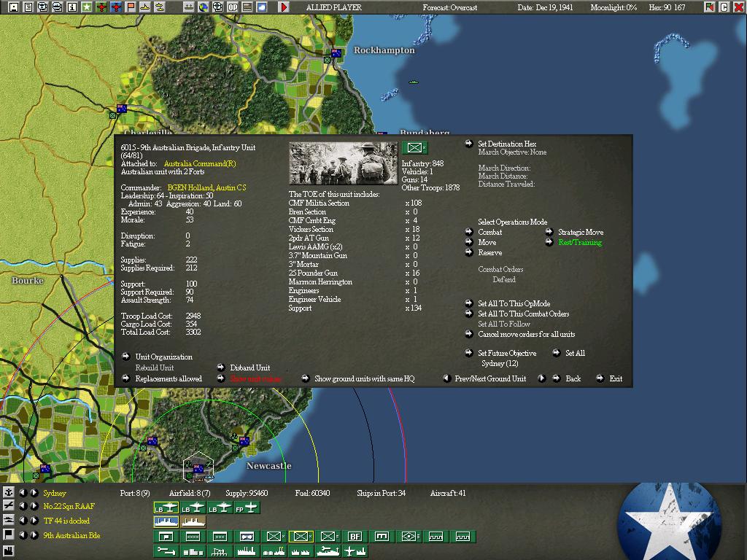Open the globe world map icon
Screen dimensions: 747x560
(x=203, y=7)
